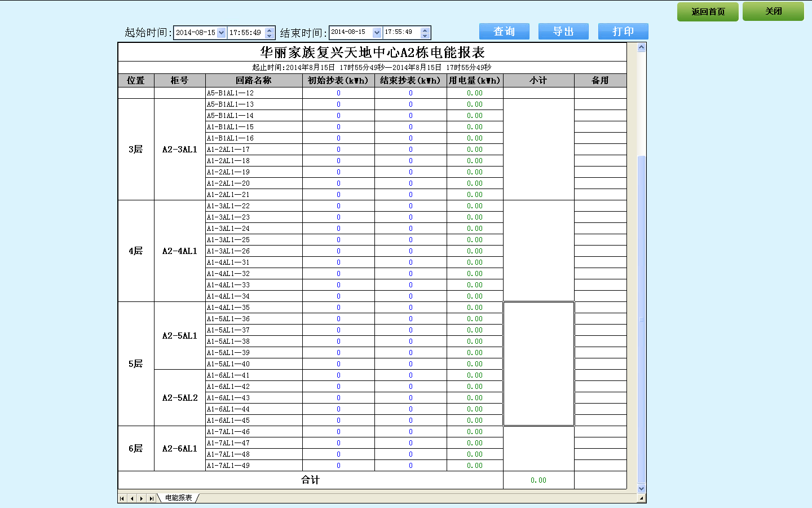Screen dimensions: 812x508
Task: Click the 导出 export button
Action: (x=563, y=32)
